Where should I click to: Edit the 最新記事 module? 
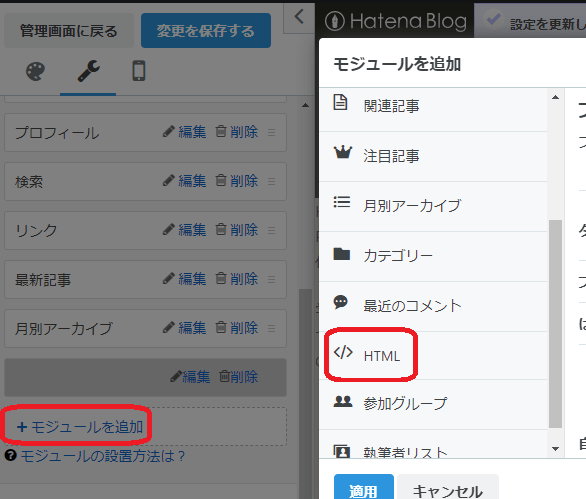point(185,279)
